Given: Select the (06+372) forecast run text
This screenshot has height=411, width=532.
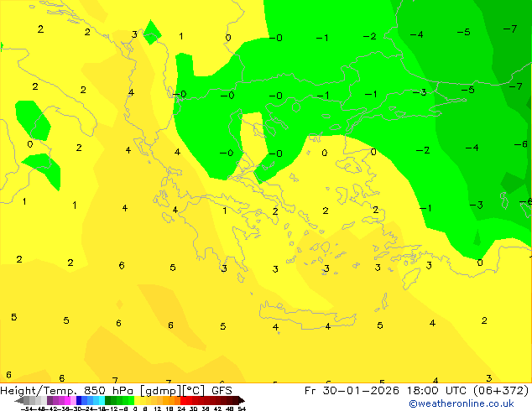Looking at the screenshot, I should 501,391.
